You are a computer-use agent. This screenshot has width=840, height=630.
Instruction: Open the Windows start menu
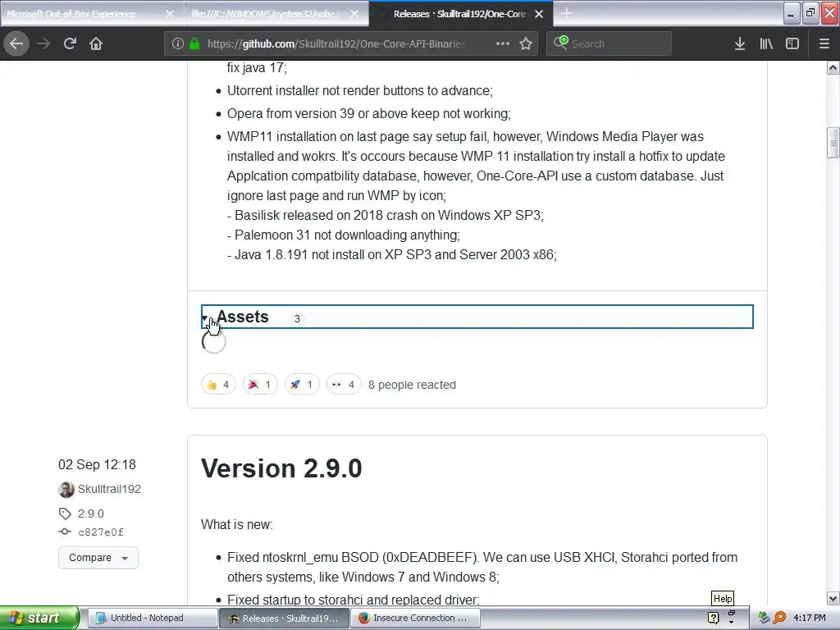pyautogui.click(x=39, y=618)
